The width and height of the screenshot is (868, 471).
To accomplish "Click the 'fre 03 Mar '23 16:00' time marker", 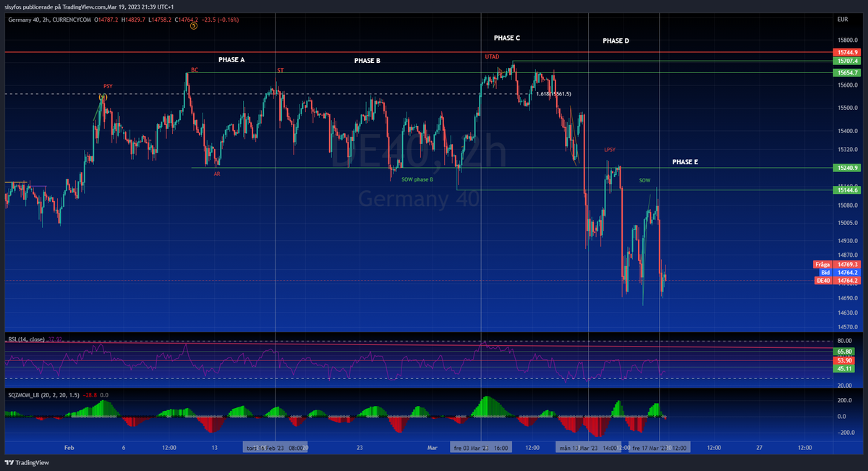I will [x=481, y=448].
